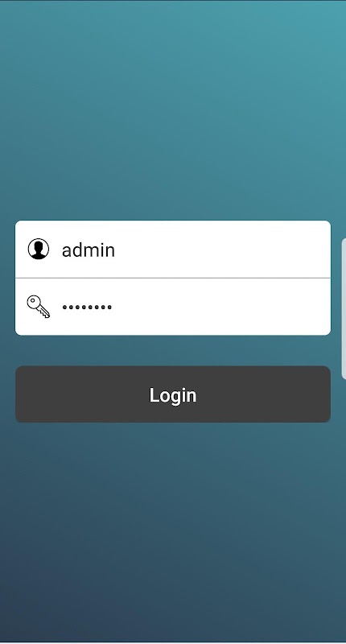Select the partial panel at right edge
Viewport: 346px width, 644px height.
[x=344, y=309]
